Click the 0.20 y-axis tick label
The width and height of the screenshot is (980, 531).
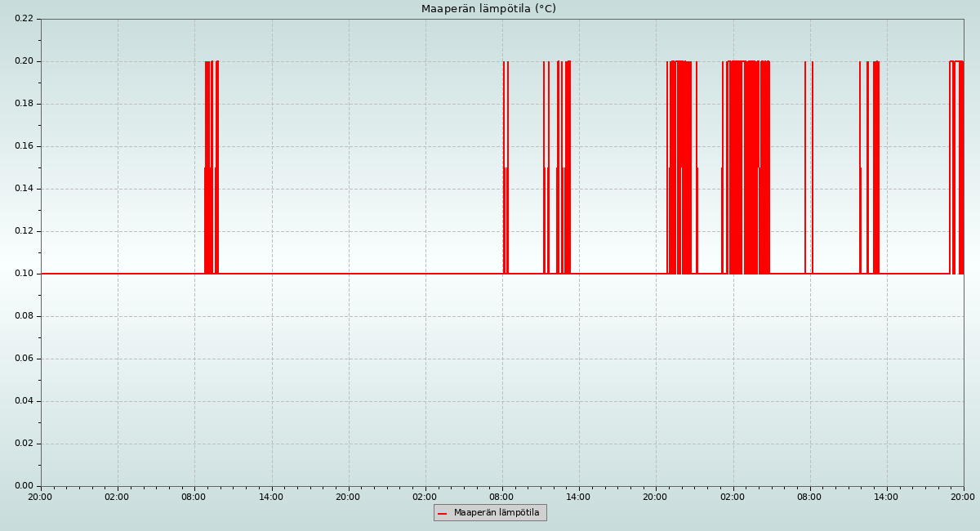24,61
